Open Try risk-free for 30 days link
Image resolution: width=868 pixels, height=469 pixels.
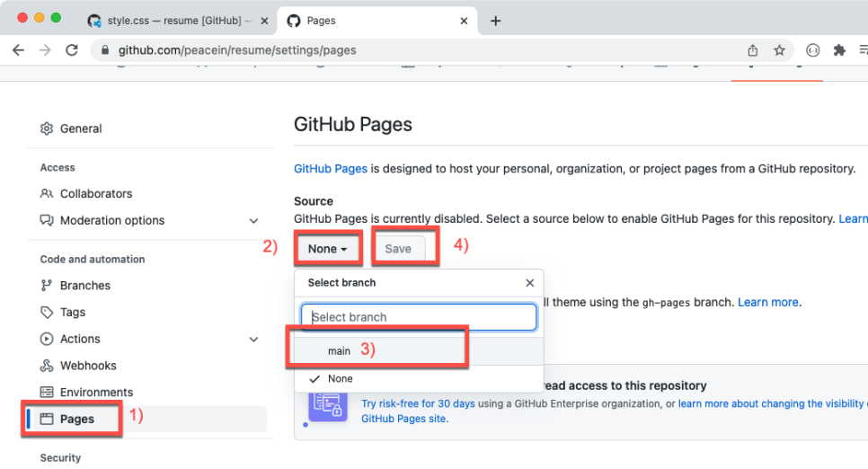click(418, 403)
